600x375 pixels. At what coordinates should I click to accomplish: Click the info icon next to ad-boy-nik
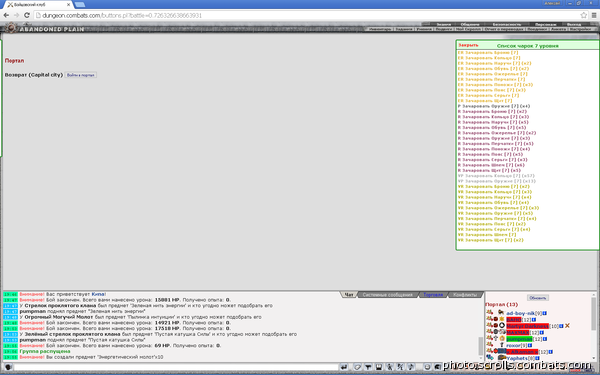(545, 313)
